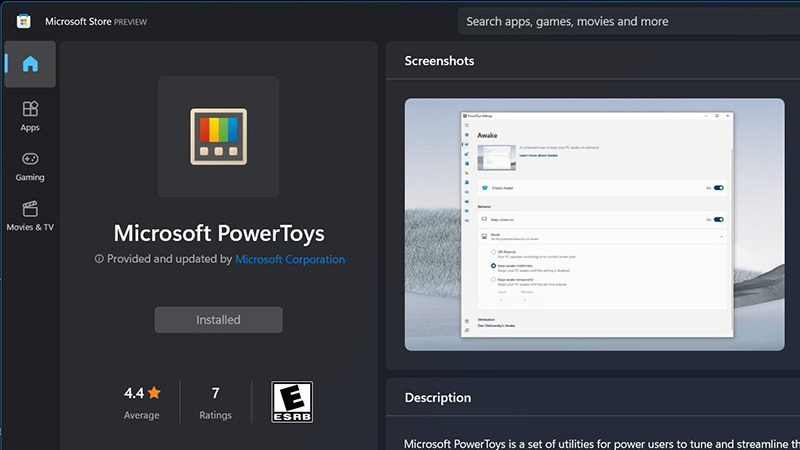Click the orange star rating icon

[154, 392]
